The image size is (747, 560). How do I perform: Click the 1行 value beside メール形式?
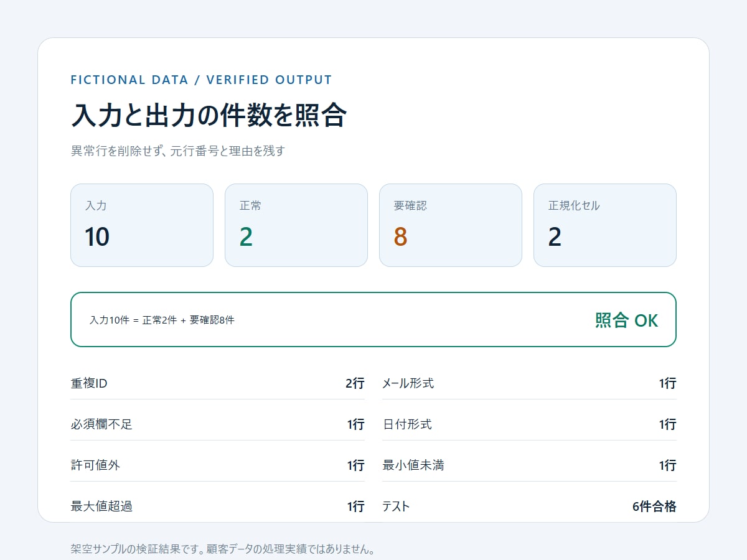coord(668,383)
